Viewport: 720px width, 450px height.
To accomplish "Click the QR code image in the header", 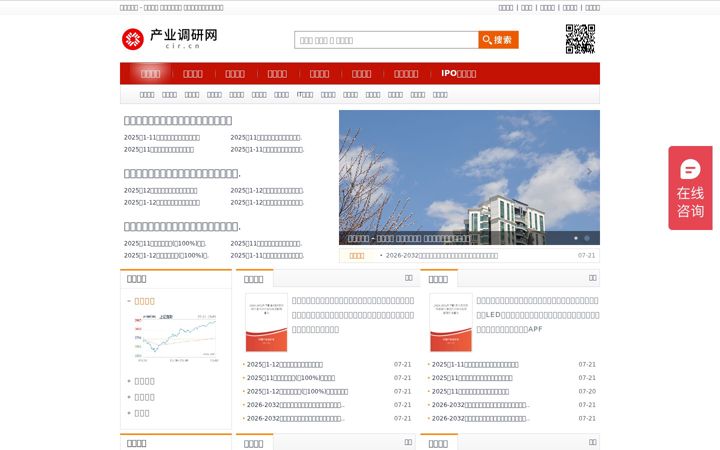I will click(x=580, y=39).
